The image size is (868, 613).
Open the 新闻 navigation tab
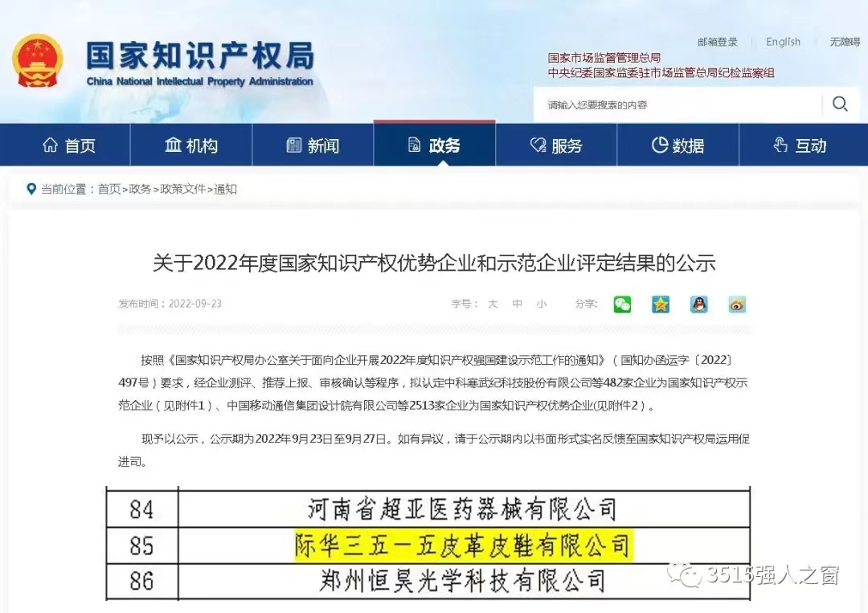coord(313,145)
